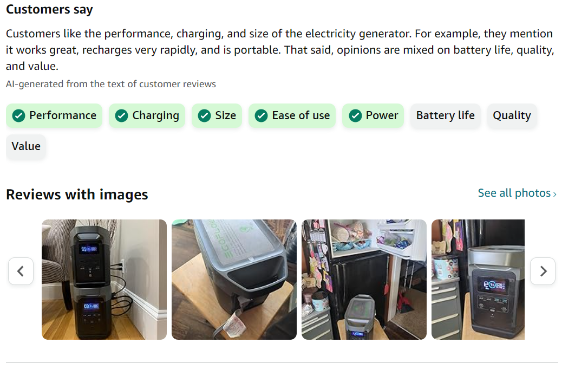This screenshot has width=588, height=369.
Task: Select the Performance review topic chip
Action: coord(54,115)
